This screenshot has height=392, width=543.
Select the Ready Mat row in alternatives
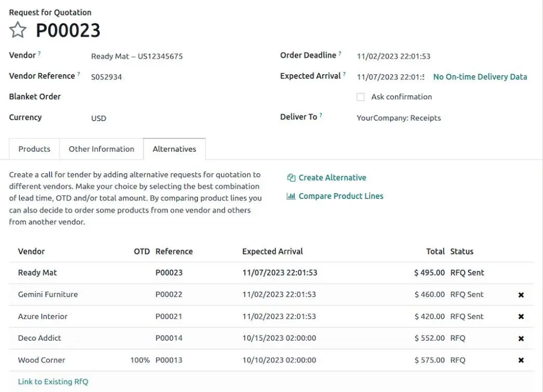coord(37,273)
